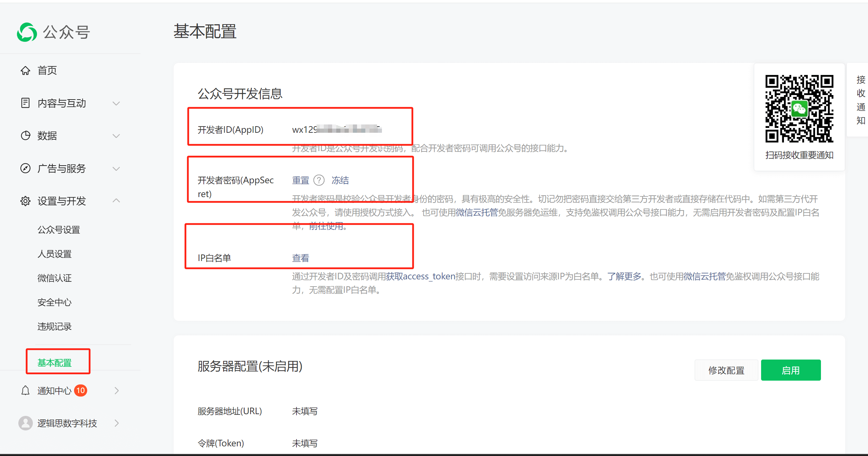Open 广告与服务 menu label
The width and height of the screenshot is (868, 456).
[x=62, y=168]
